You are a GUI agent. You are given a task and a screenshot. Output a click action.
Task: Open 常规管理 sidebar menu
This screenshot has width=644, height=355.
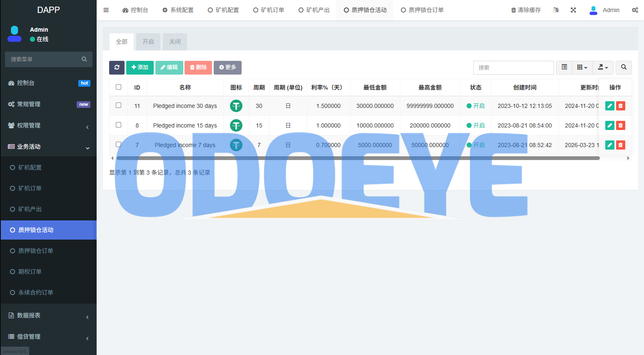tap(48, 104)
